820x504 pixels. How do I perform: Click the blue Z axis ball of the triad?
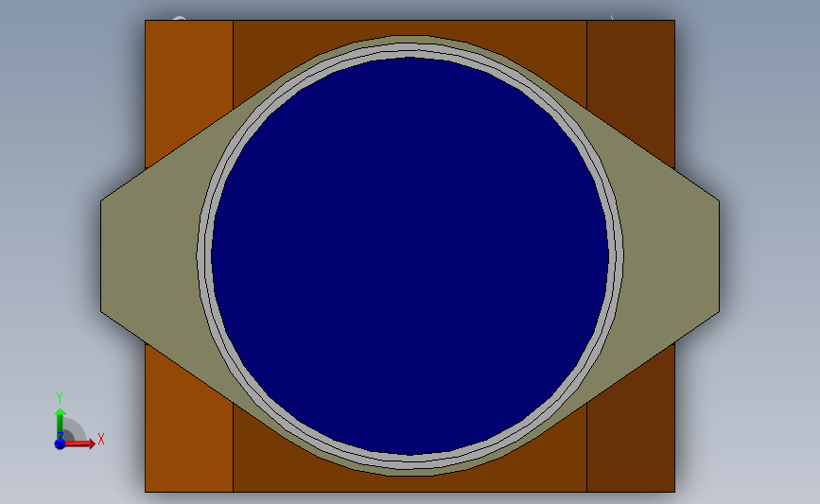click(60, 443)
